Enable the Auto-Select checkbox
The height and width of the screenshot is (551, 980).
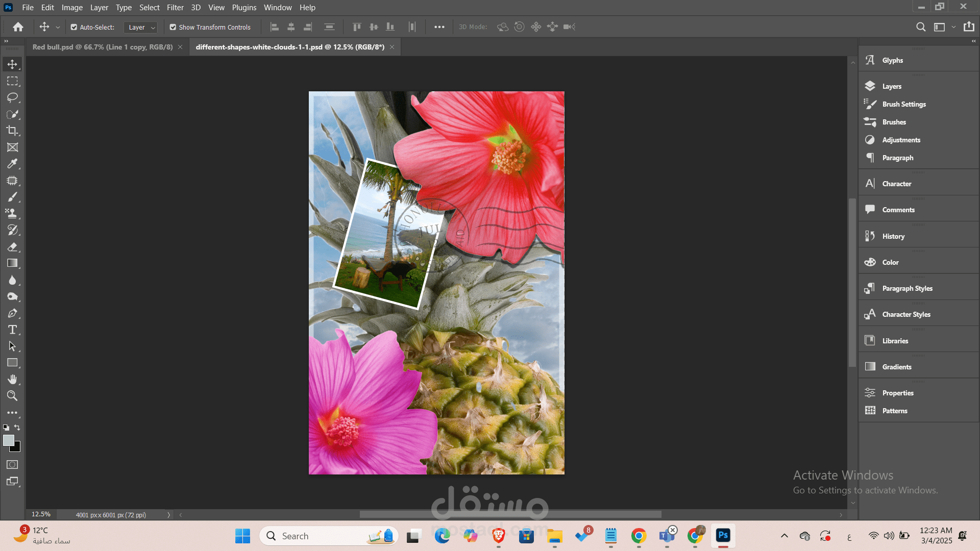[74, 27]
